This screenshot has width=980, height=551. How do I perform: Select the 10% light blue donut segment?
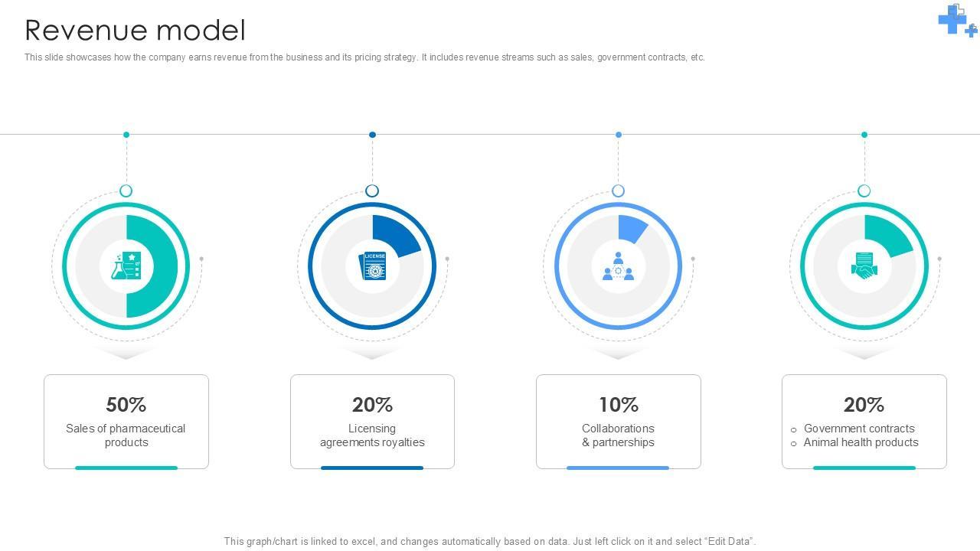point(632,227)
